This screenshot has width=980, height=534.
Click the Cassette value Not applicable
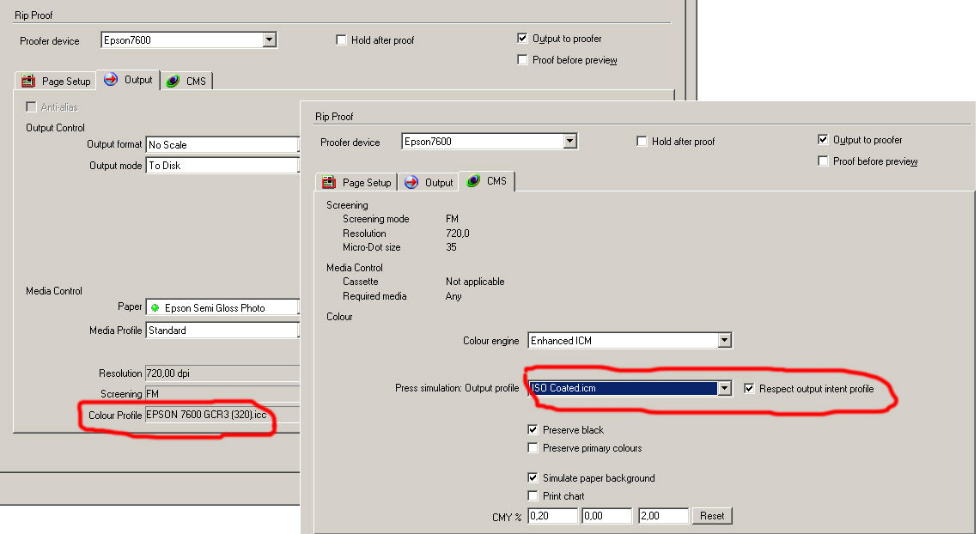[x=475, y=282]
